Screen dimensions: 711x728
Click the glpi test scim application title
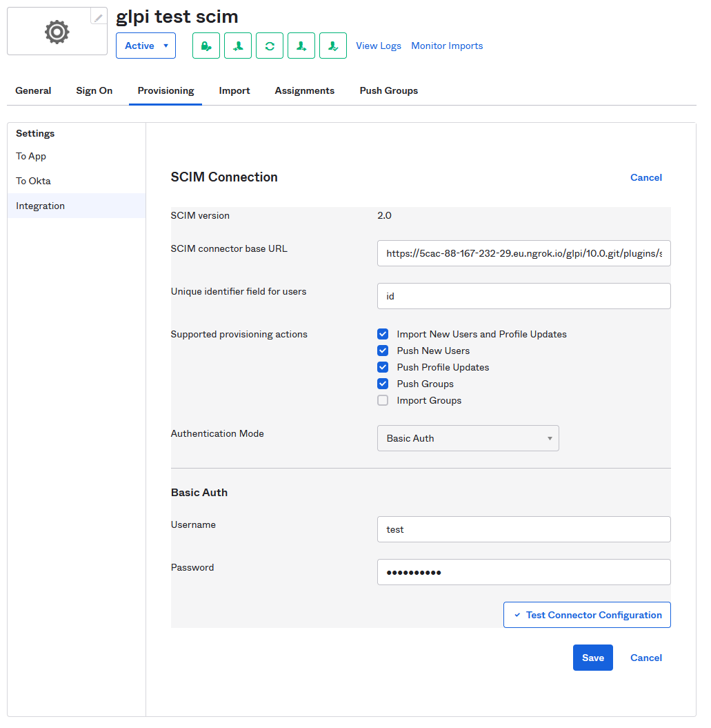pos(177,17)
